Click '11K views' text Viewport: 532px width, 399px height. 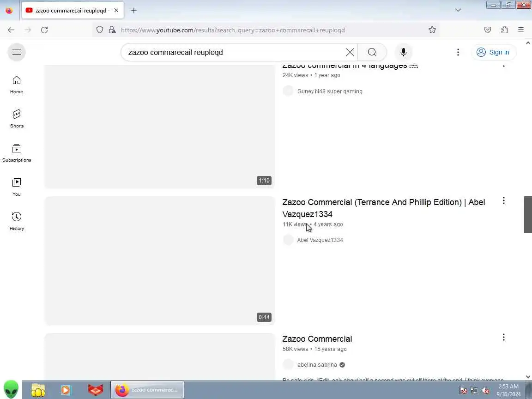pos(295,224)
